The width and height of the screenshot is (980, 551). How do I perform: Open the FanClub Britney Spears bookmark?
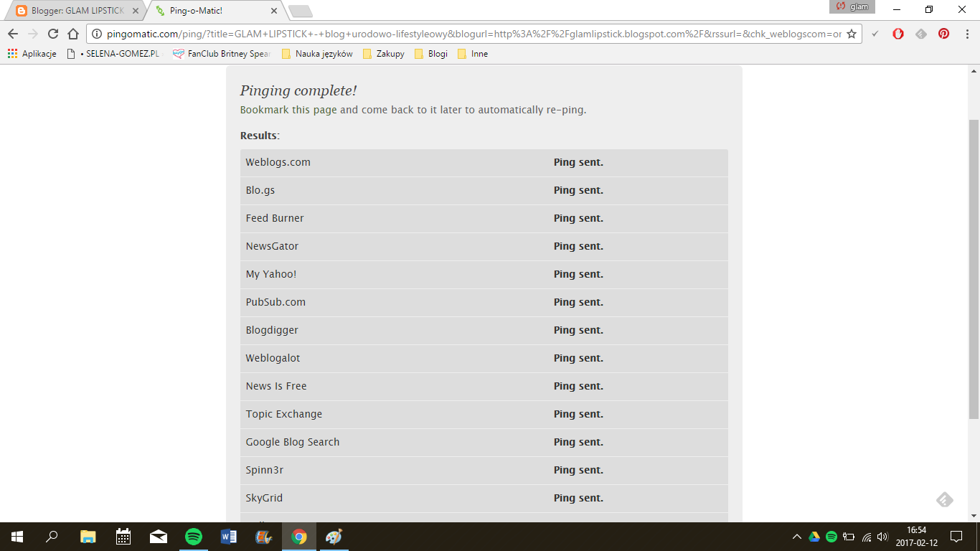coord(222,54)
